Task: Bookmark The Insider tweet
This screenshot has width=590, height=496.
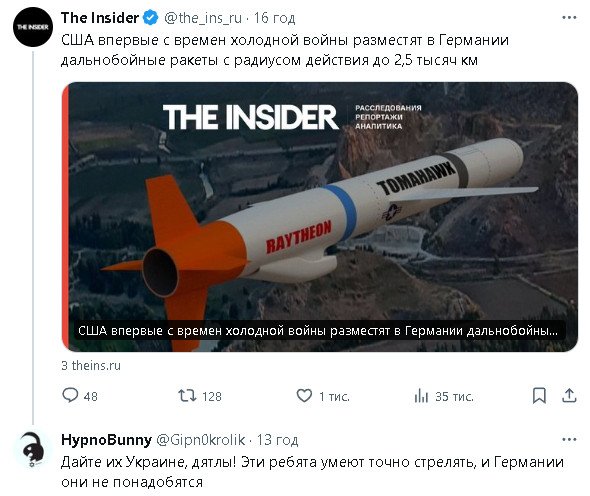Action: coord(539,396)
